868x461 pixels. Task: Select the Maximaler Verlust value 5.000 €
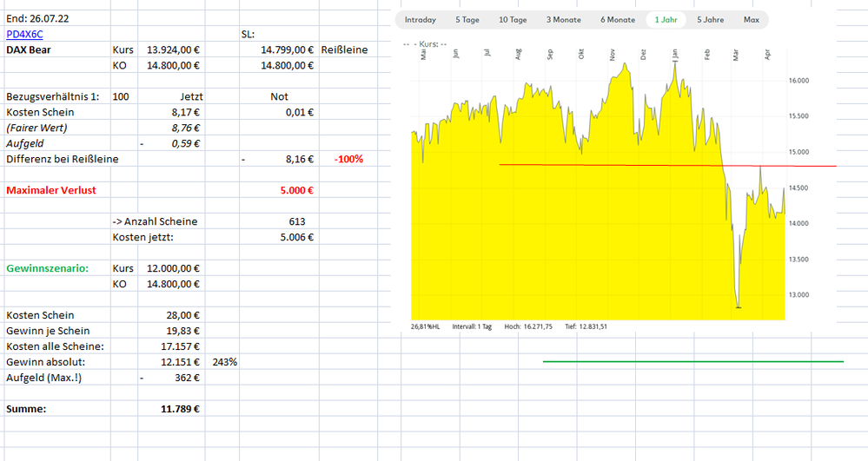pyautogui.click(x=296, y=190)
